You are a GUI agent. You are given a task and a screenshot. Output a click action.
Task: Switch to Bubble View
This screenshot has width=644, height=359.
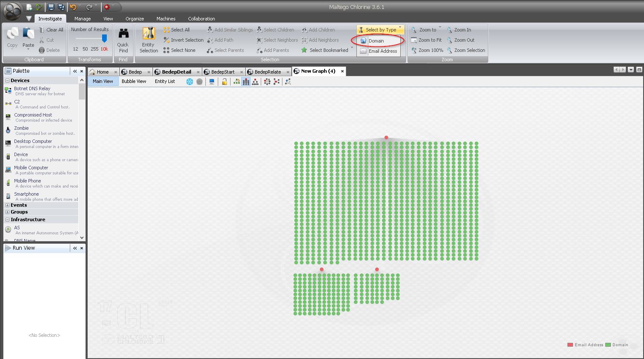coord(134,81)
